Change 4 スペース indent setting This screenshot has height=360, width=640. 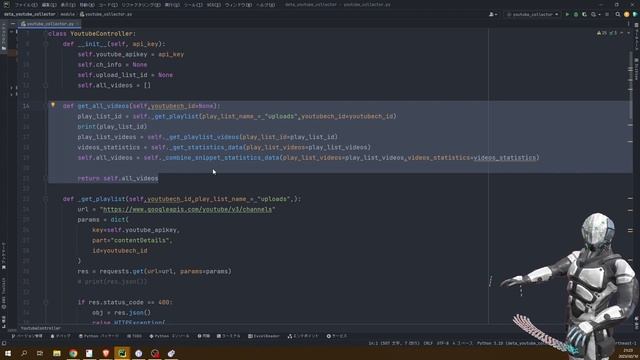pyautogui.click(x=463, y=343)
